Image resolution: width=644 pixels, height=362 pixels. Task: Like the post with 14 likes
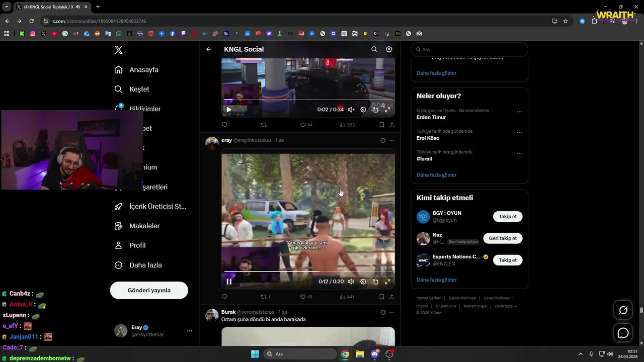click(x=306, y=125)
